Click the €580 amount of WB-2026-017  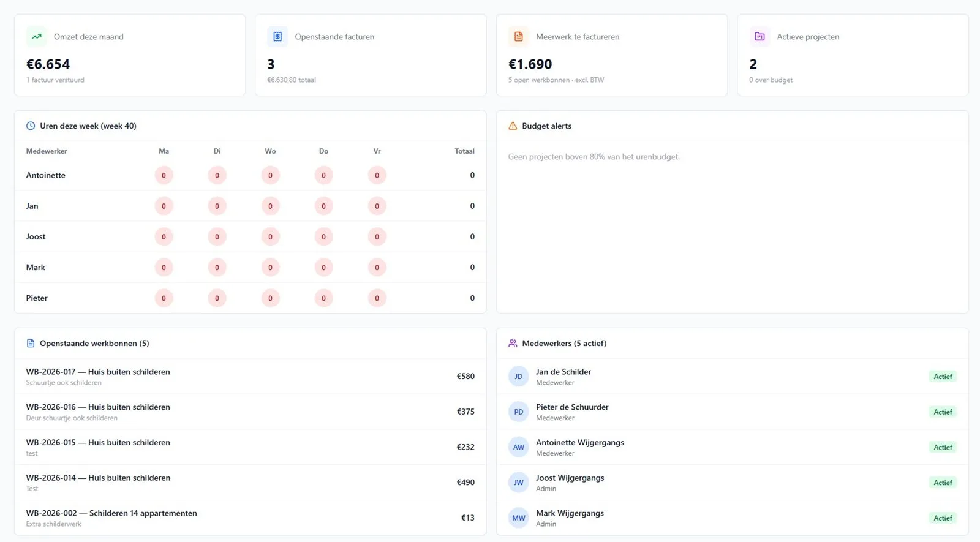[x=466, y=377]
